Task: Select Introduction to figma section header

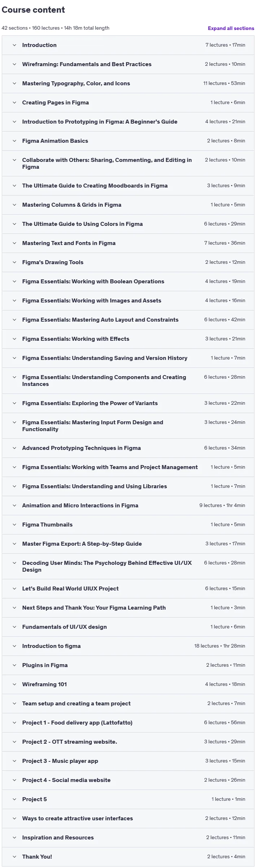Action: pyautogui.click(x=128, y=646)
